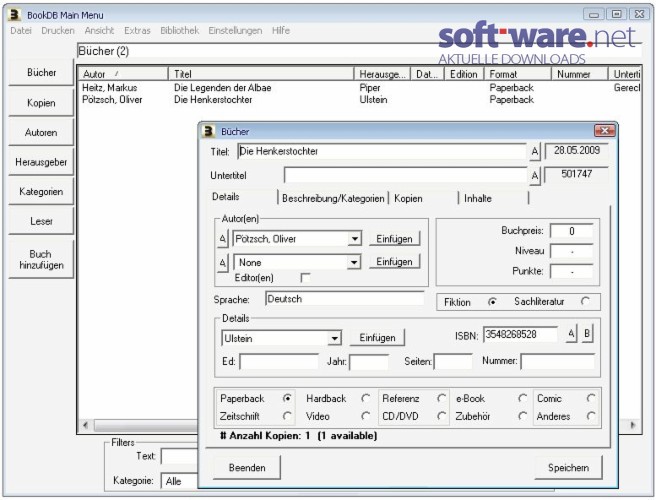Click BookDB app icon in main title bar
Screen dimensions: 656x500
[x=14, y=15]
